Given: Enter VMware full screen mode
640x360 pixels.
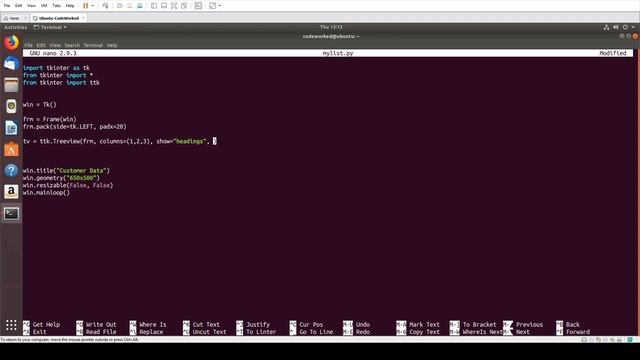Looking at the screenshot, I should [174, 6].
